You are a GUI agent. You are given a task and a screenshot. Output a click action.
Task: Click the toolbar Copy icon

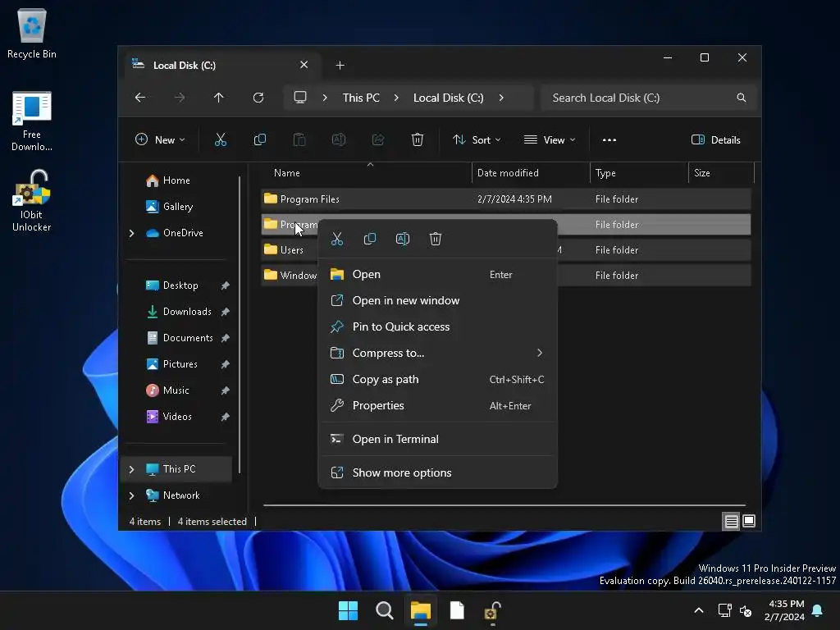pyautogui.click(x=260, y=139)
